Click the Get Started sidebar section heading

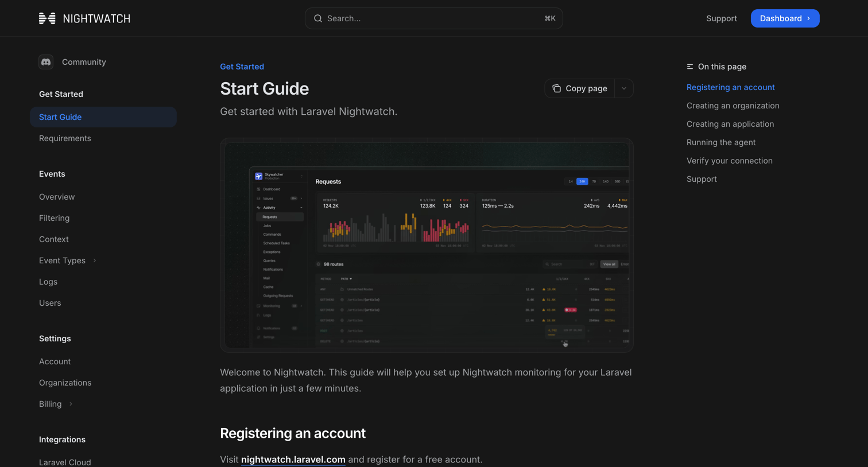tap(61, 94)
